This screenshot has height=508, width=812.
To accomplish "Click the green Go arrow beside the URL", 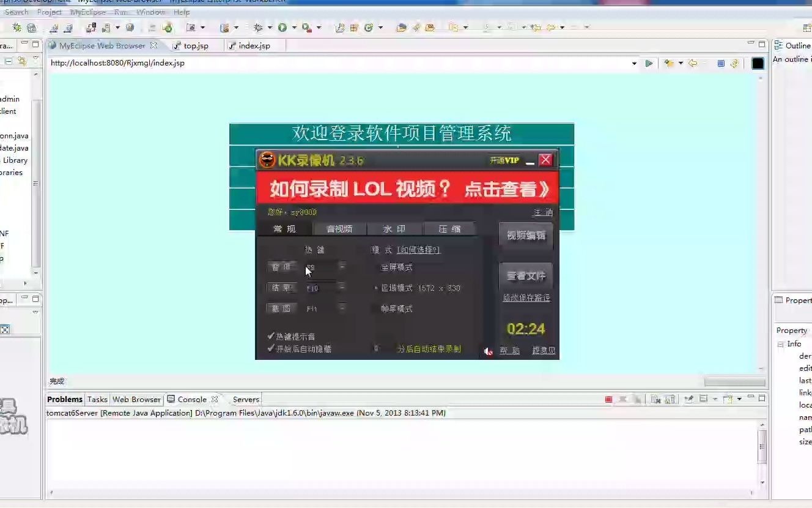I will [x=649, y=63].
